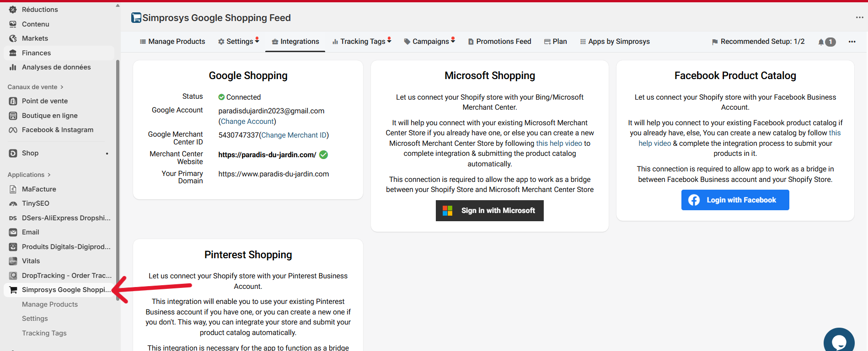Expand the Campaigns dropdown

(x=429, y=42)
